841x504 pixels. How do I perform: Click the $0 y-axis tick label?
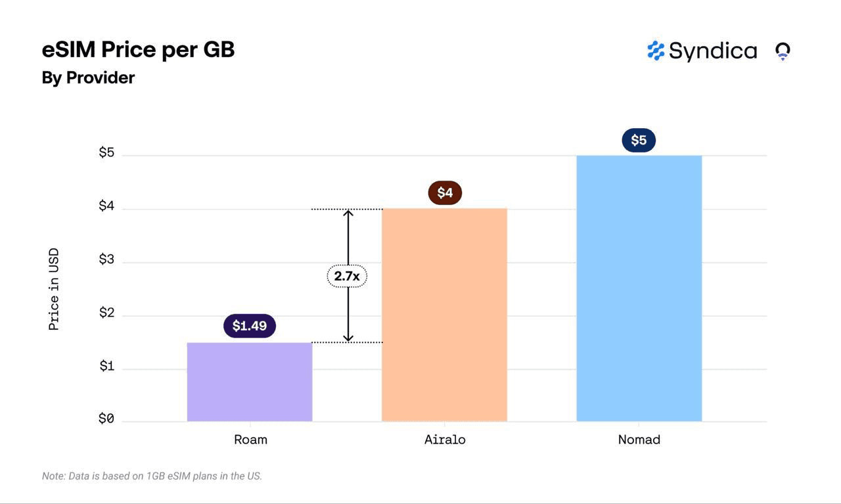(106, 419)
